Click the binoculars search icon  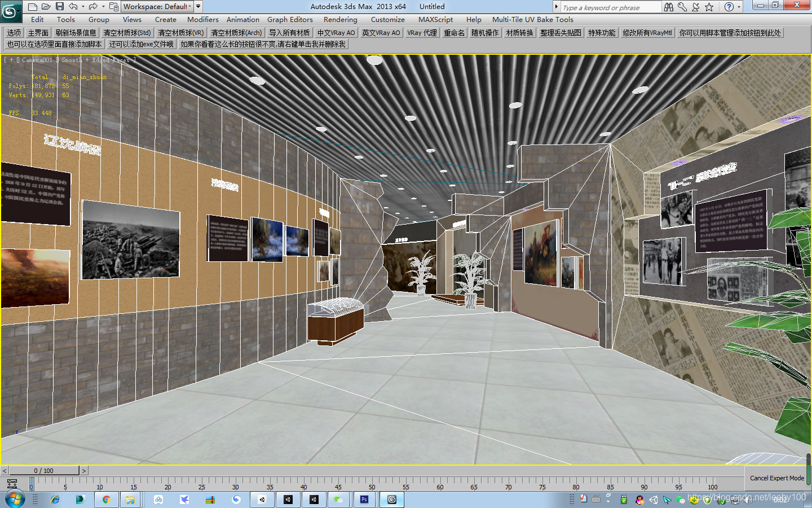(669, 7)
